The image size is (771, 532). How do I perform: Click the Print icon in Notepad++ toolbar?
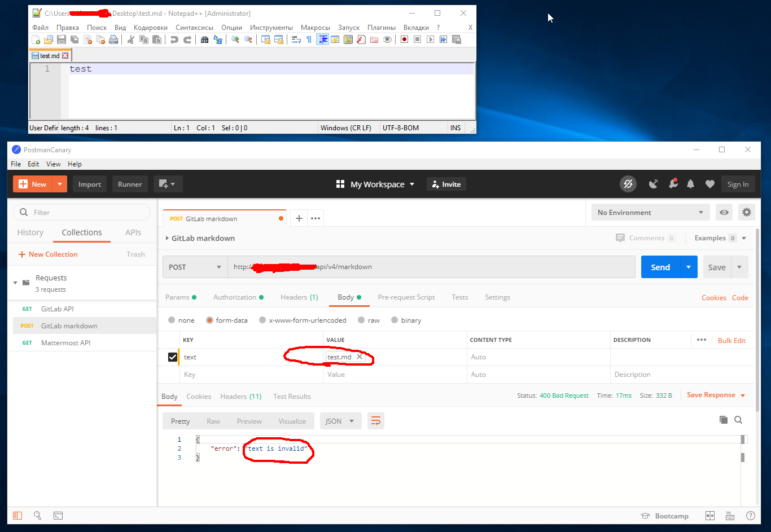[113, 39]
